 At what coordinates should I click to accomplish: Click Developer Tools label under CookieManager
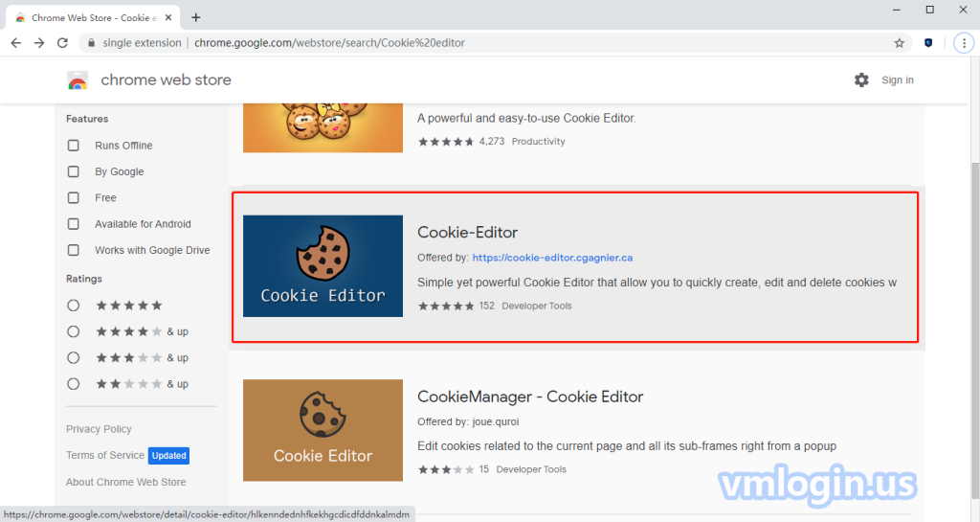[x=531, y=469]
